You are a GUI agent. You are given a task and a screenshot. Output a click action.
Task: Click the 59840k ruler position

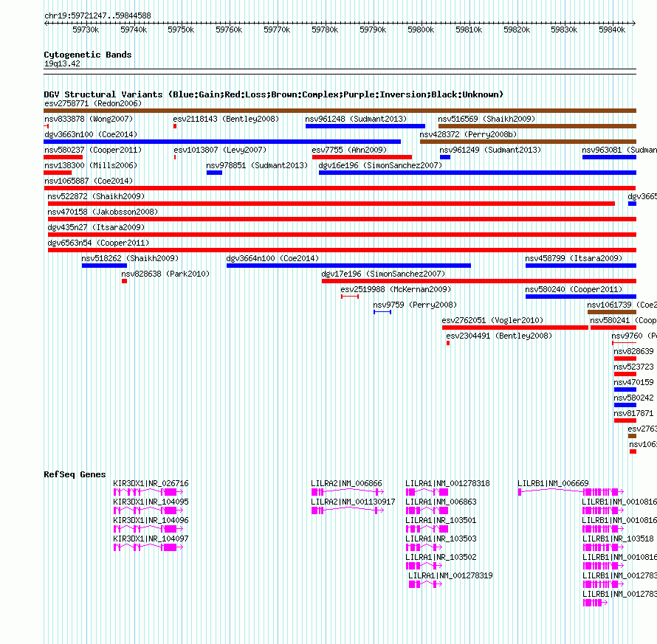click(x=612, y=30)
